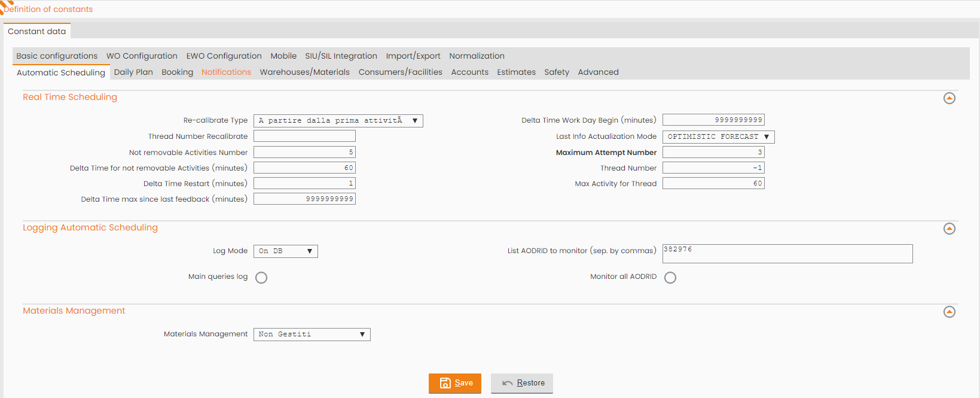Select the Advanced sub-tab
This screenshot has height=398, width=980.
coord(599,72)
